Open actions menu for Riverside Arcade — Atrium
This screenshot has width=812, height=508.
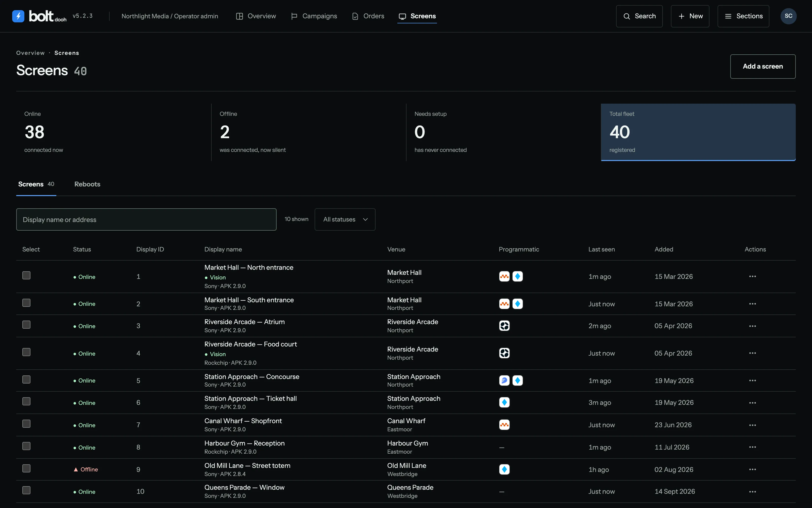click(752, 326)
